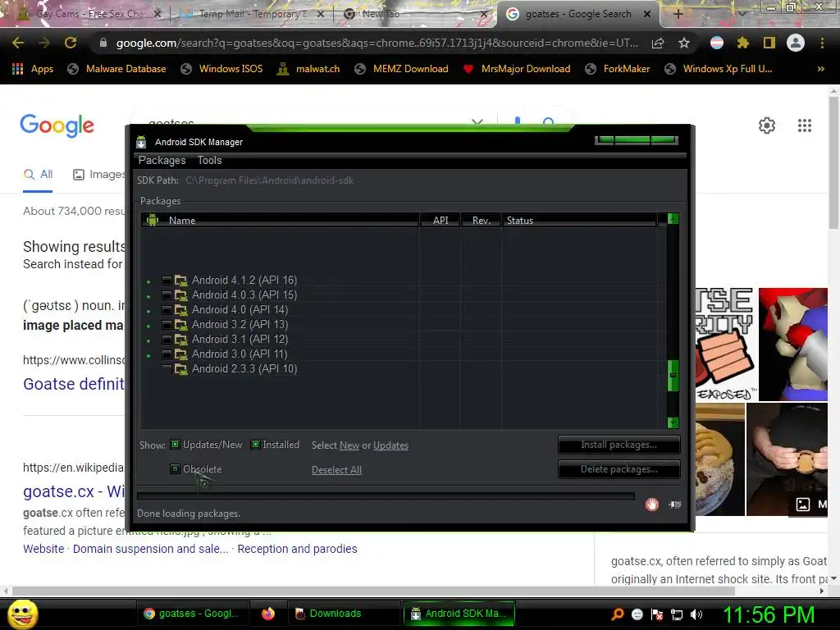Image resolution: width=840 pixels, height=630 pixels.
Task: Click the orange magnifier tray icon
Action: tap(618, 614)
